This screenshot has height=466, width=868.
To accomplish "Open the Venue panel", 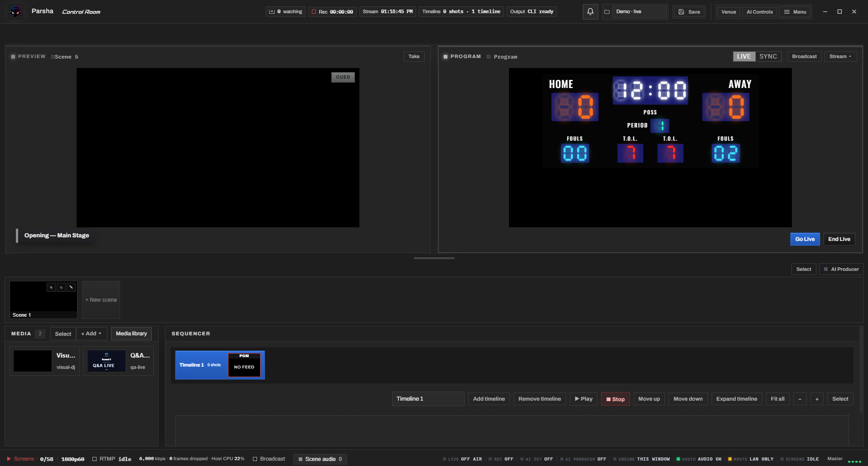I will coord(728,12).
